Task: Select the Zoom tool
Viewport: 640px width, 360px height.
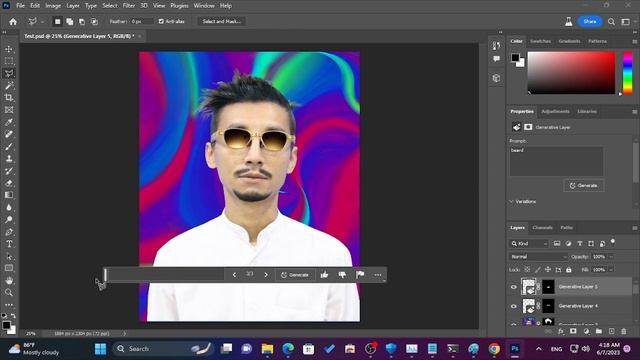Action: pyautogui.click(x=9, y=293)
